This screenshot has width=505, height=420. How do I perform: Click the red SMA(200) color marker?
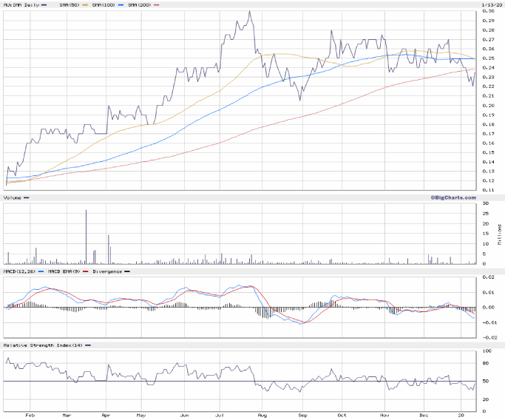tap(157, 4)
